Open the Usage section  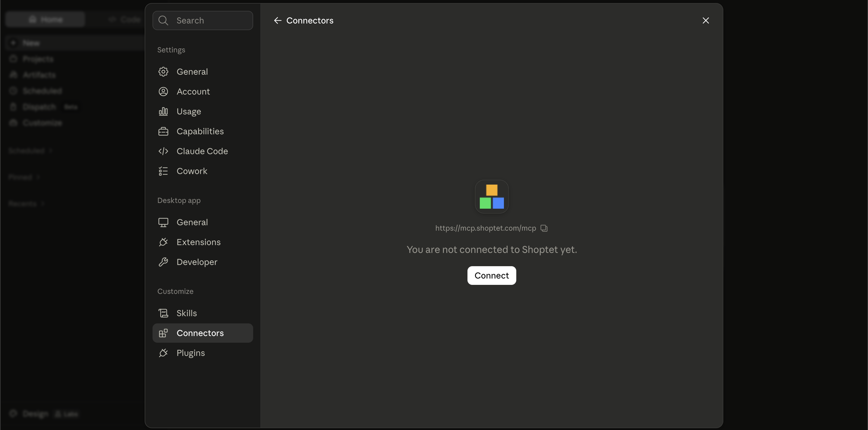(x=203, y=111)
